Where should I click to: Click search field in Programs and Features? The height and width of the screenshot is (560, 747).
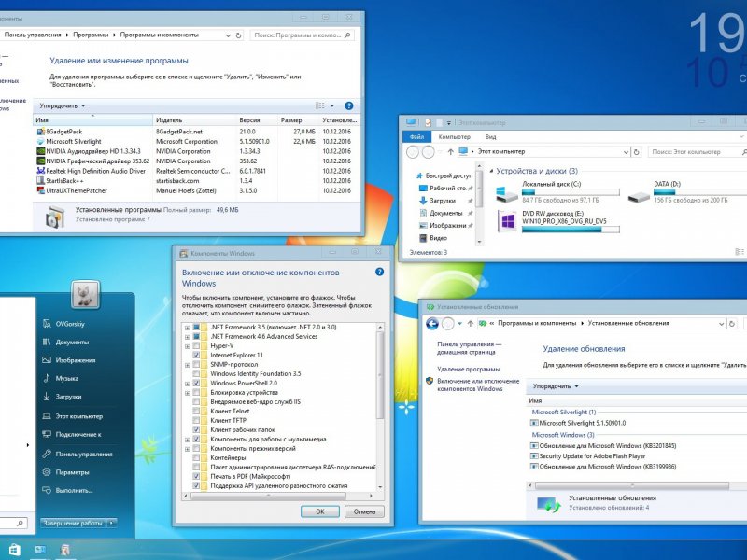302,35
